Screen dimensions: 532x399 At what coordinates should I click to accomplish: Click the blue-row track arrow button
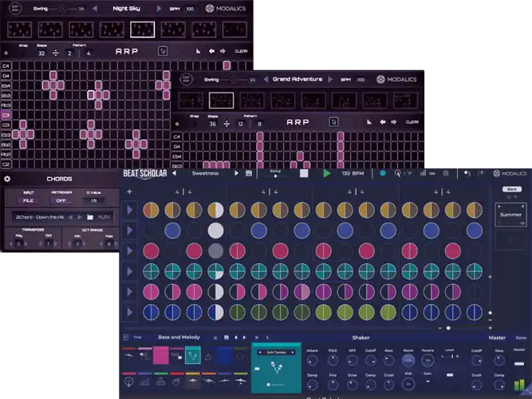pyautogui.click(x=129, y=231)
